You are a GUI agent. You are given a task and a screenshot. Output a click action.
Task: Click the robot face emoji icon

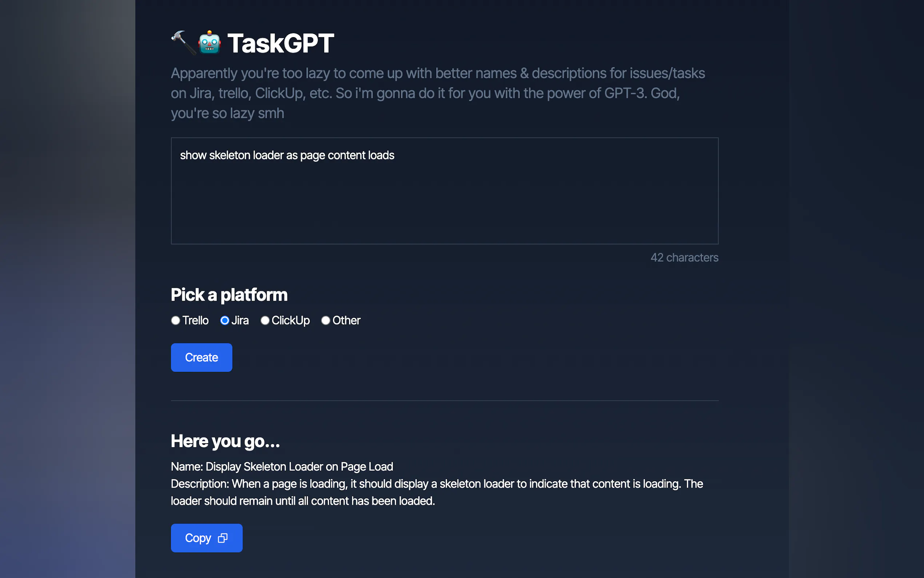[x=209, y=43]
